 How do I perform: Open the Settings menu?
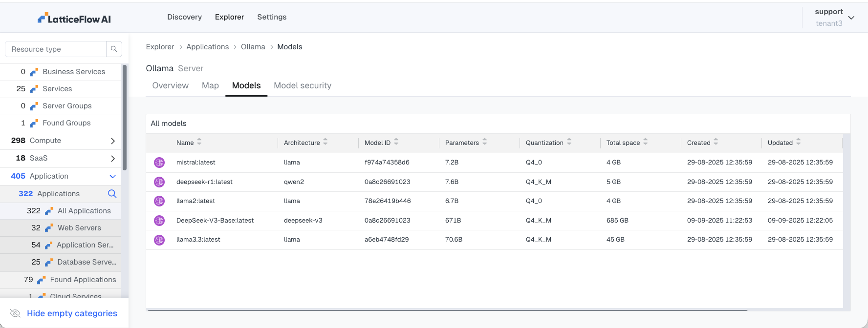pos(272,17)
